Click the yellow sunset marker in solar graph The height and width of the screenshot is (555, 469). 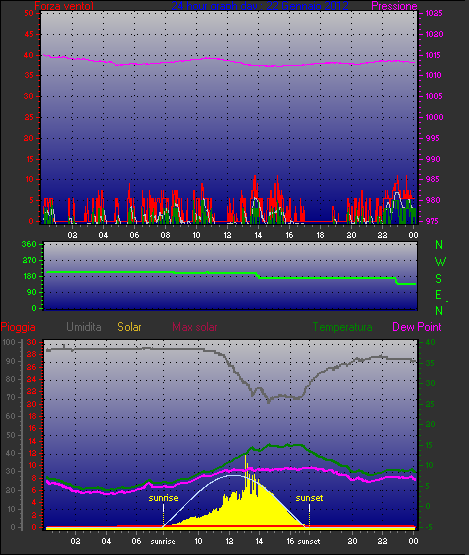click(309, 498)
